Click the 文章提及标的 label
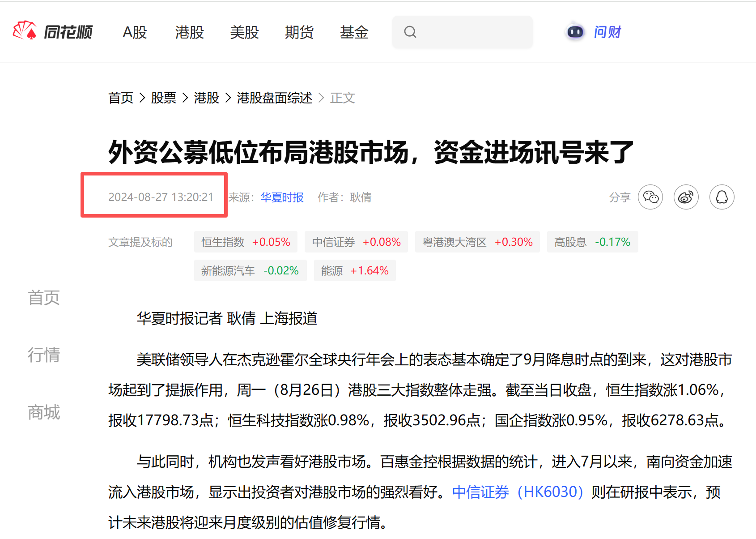Screen dimensions: 756x539 click(140, 242)
